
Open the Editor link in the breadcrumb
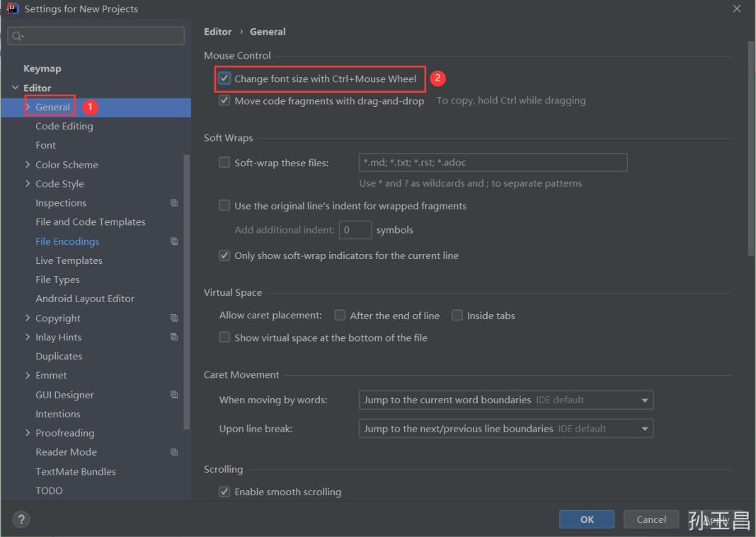pyautogui.click(x=217, y=31)
